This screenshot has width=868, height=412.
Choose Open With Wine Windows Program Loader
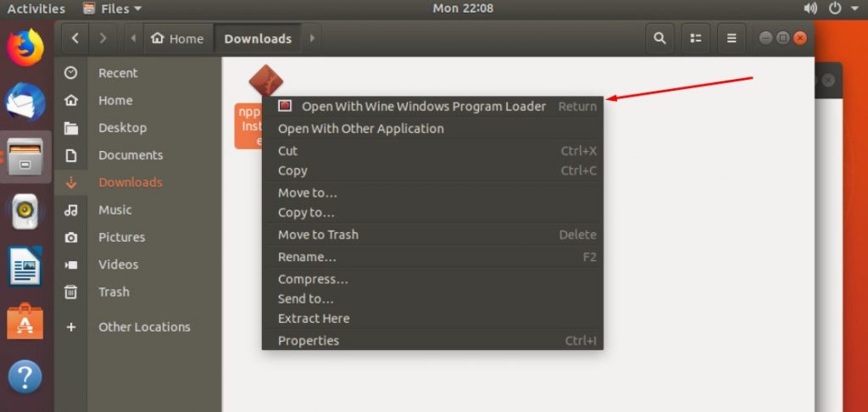coord(432,106)
